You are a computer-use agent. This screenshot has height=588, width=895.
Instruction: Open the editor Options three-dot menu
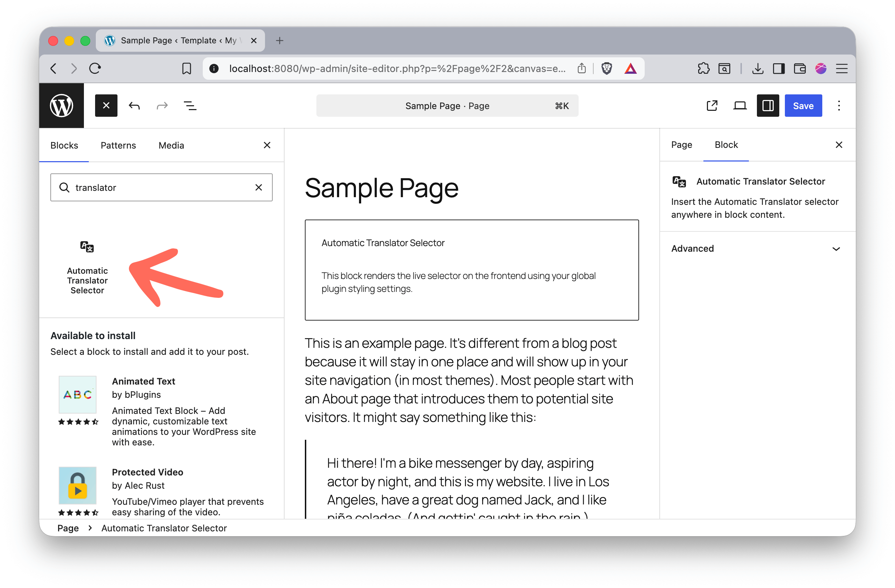click(839, 106)
